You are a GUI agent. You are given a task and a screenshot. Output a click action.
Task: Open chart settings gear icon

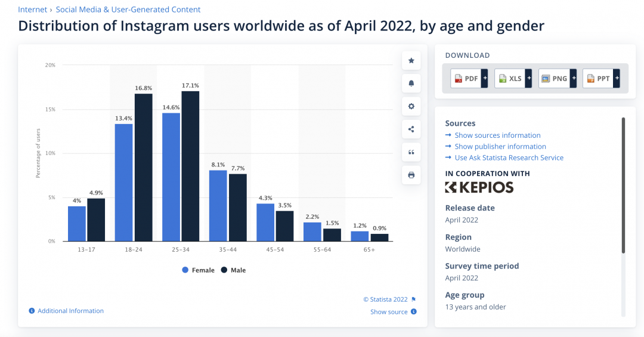coord(411,106)
